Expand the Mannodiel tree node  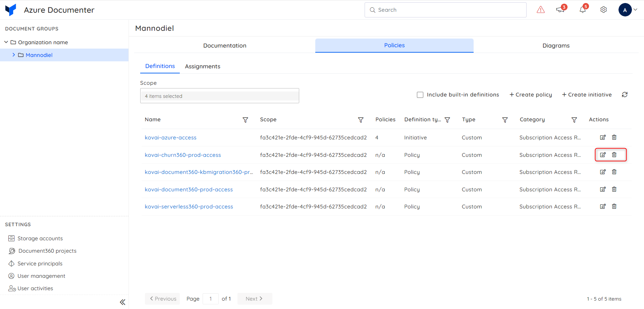[x=14, y=55]
